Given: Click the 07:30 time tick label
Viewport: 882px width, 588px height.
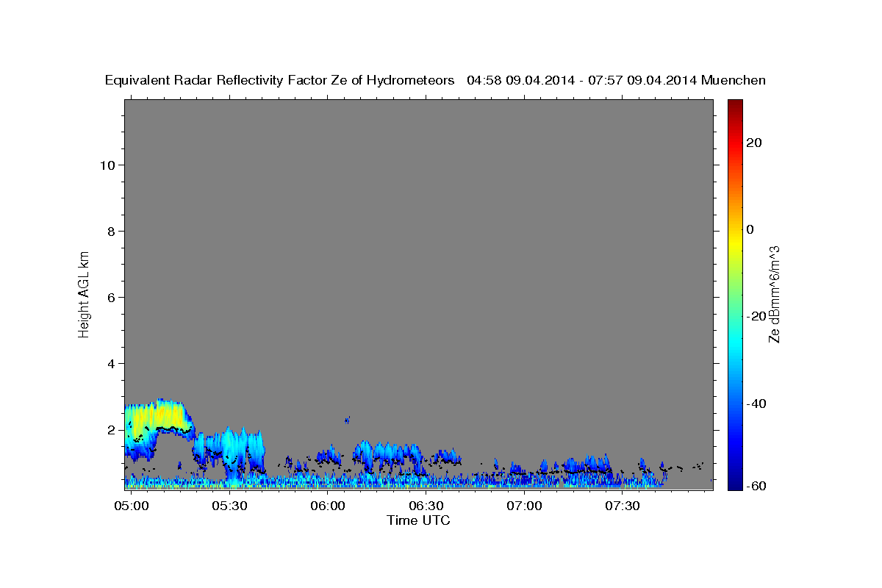Looking at the screenshot, I should 623,506.
